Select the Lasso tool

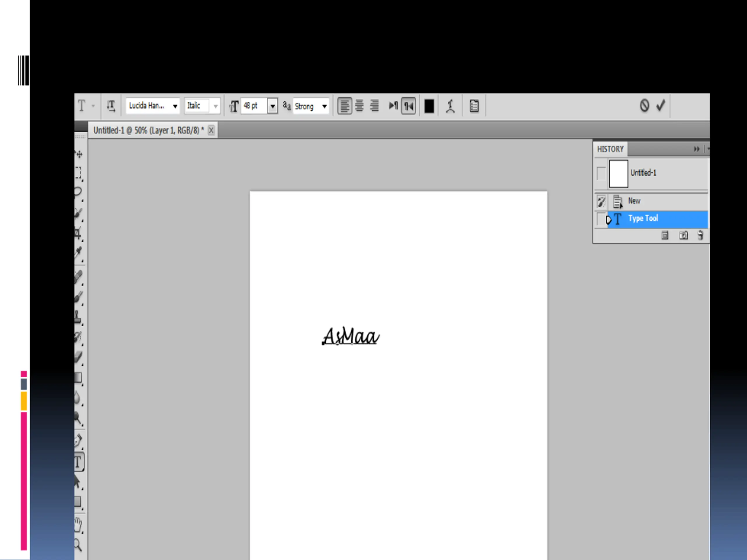tap(79, 193)
